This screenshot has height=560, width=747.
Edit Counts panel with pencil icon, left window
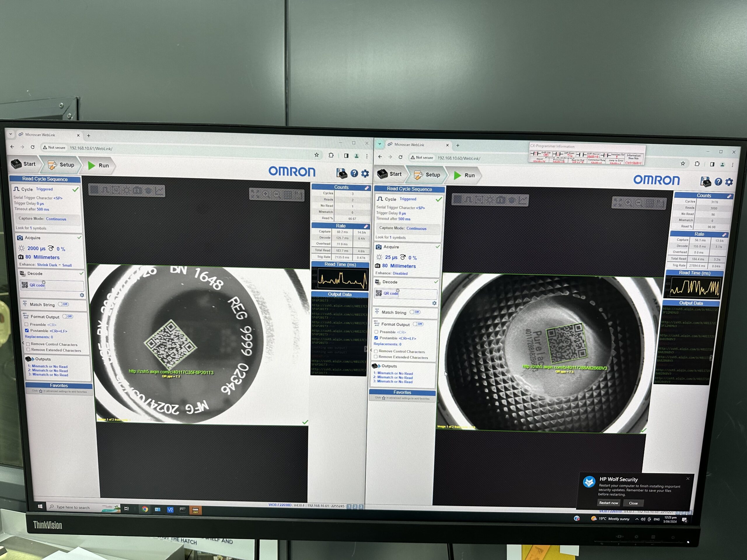tap(366, 188)
